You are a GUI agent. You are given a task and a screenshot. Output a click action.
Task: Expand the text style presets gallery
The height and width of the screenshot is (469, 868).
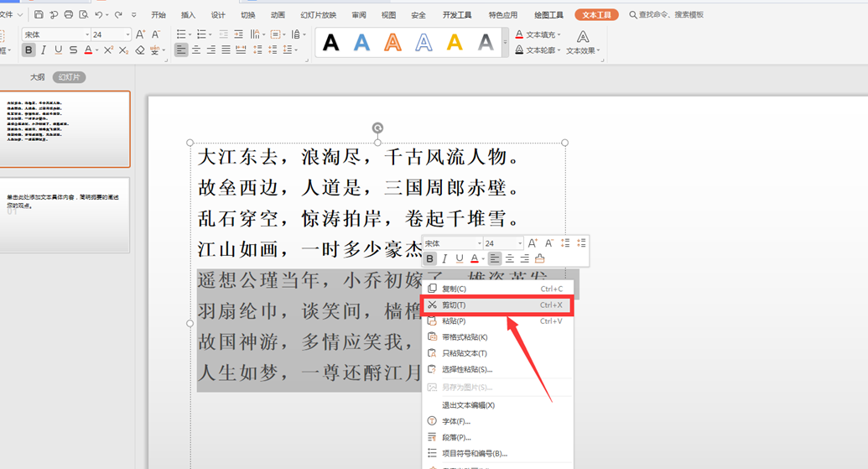[x=505, y=43]
